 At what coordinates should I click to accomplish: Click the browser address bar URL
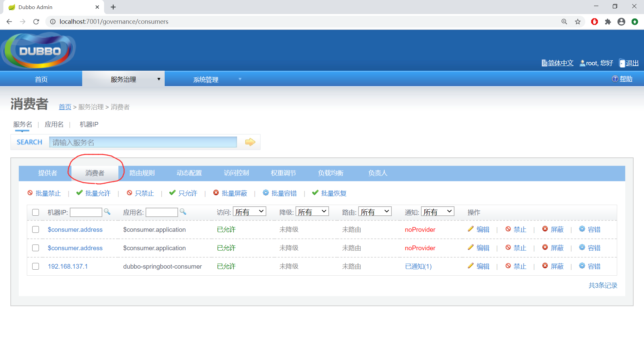tap(114, 22)
